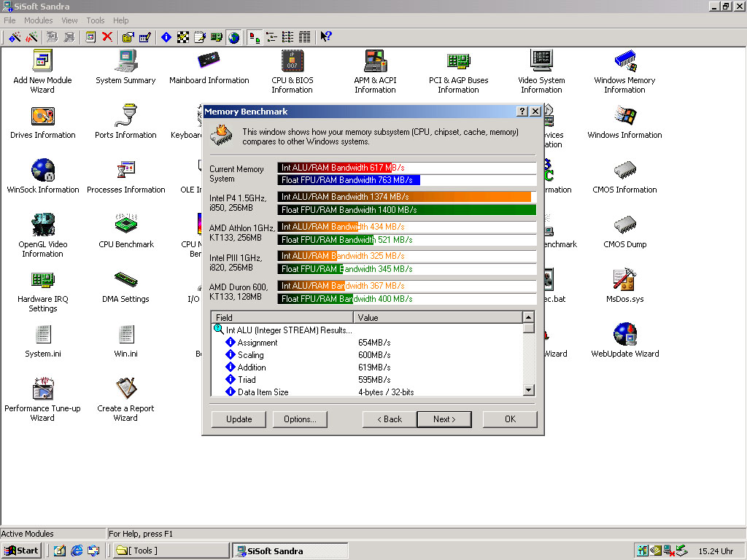Open the Options... dialog button
This screenshot has height=560, width=747.
coord(300,419)
